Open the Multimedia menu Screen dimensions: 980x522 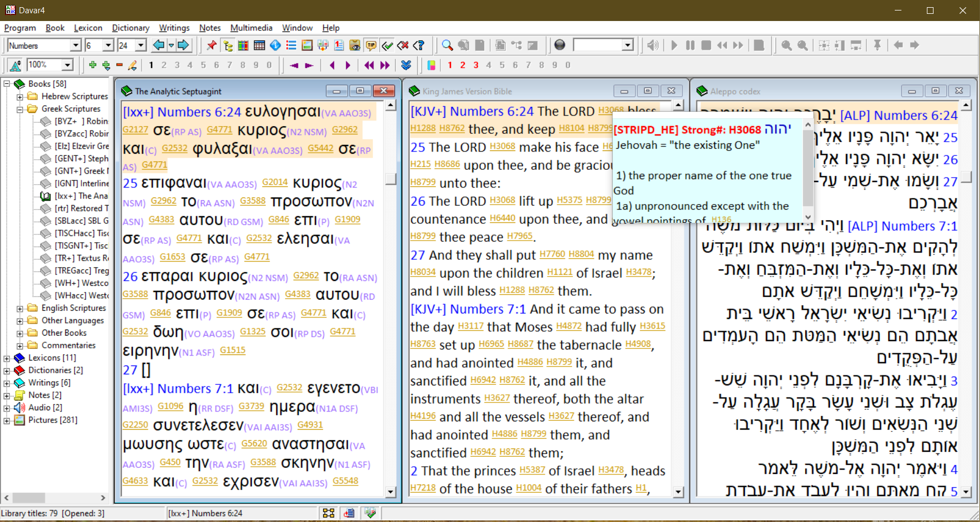click(251, 28)
